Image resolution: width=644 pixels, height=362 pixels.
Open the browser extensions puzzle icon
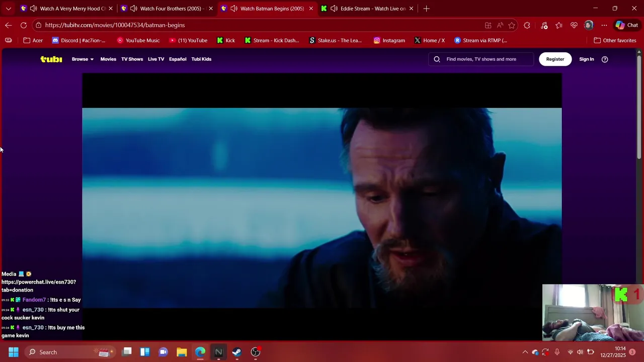(x=527, y=25)
